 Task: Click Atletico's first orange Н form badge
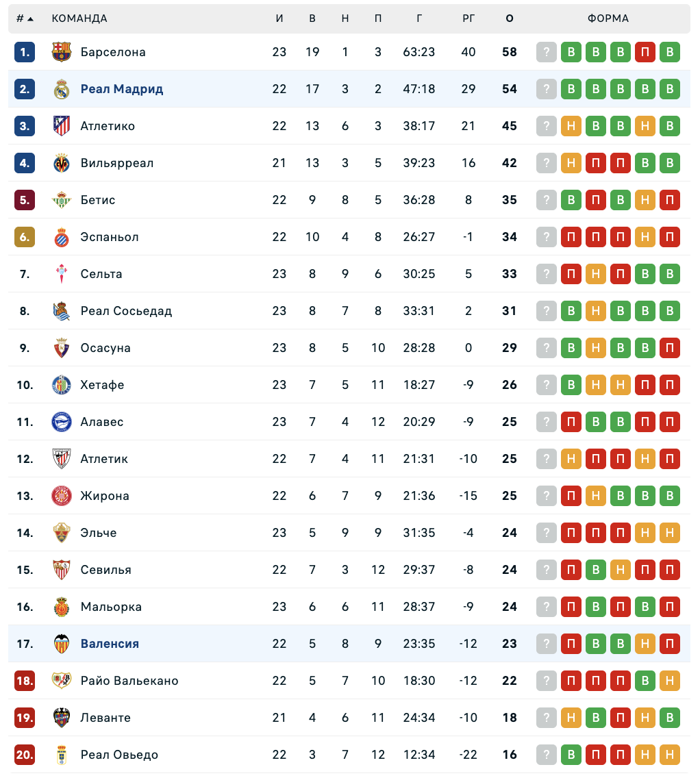[571, 126]
